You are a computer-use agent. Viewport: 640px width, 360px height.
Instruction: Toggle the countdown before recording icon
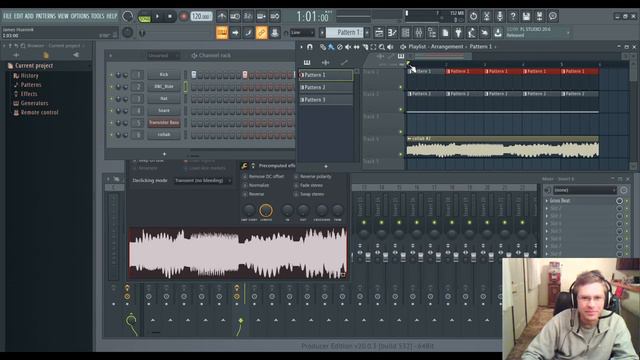pos(248,17)
